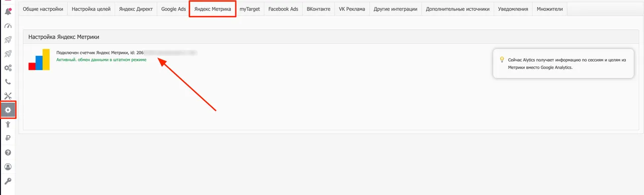Open the user profile avatar icon
This screenshot has height=195, width=644.
(x=8, y=166)
